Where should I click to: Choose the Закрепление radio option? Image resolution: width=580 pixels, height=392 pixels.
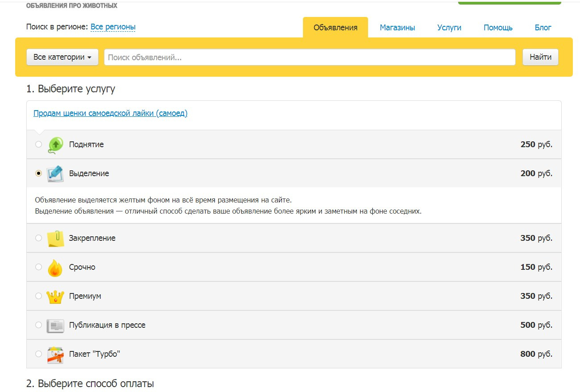pyautogui.click(x=38, y=238)
